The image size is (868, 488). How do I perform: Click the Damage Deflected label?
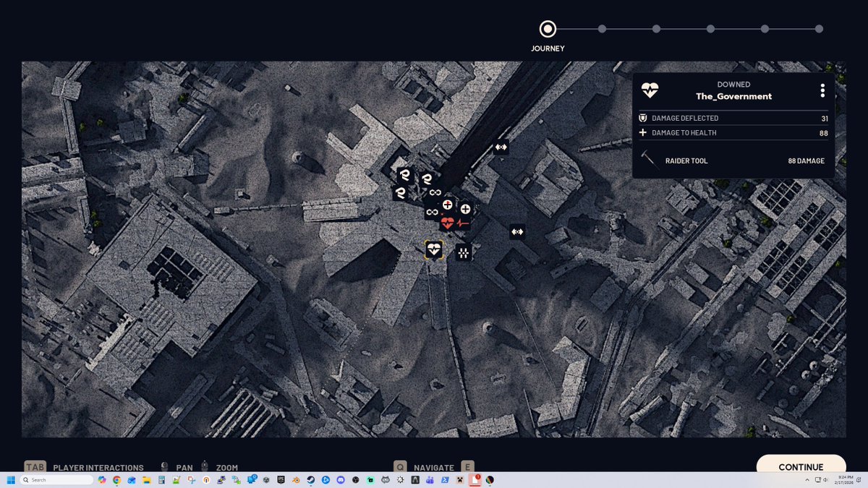tap(685, 118)
